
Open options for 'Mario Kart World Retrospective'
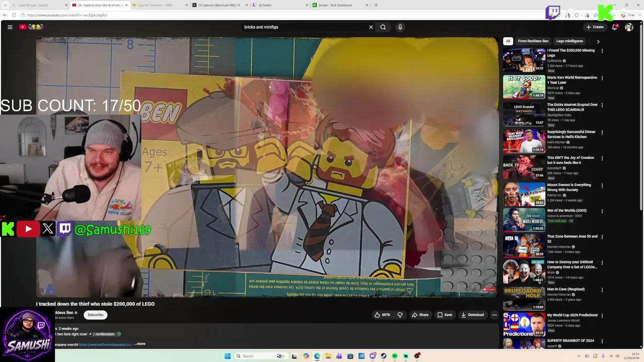(602, 78)
